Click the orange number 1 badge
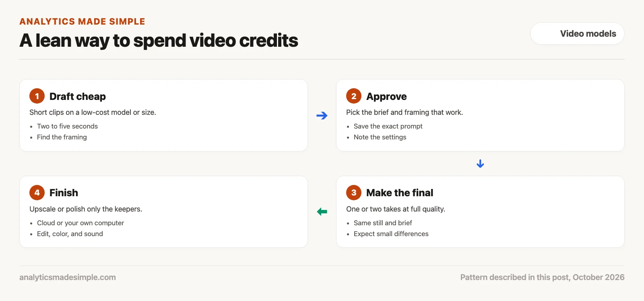 point(37,96)
